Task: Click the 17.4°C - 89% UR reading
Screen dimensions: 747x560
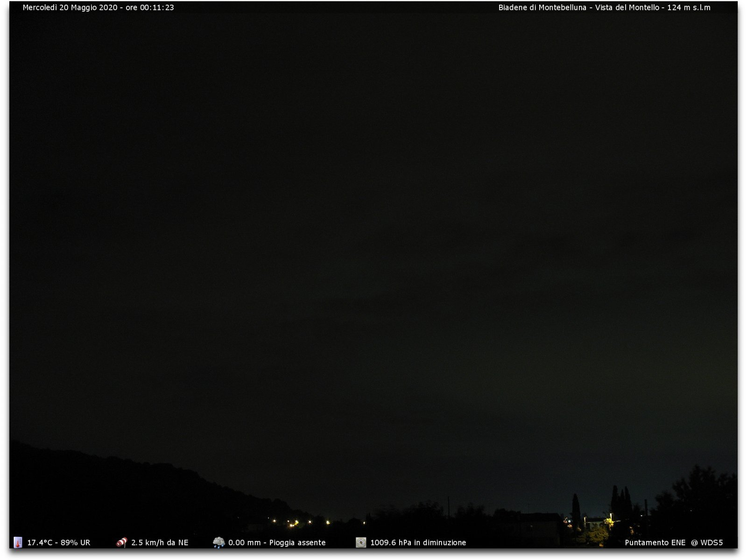Action: tap(59, 543)
